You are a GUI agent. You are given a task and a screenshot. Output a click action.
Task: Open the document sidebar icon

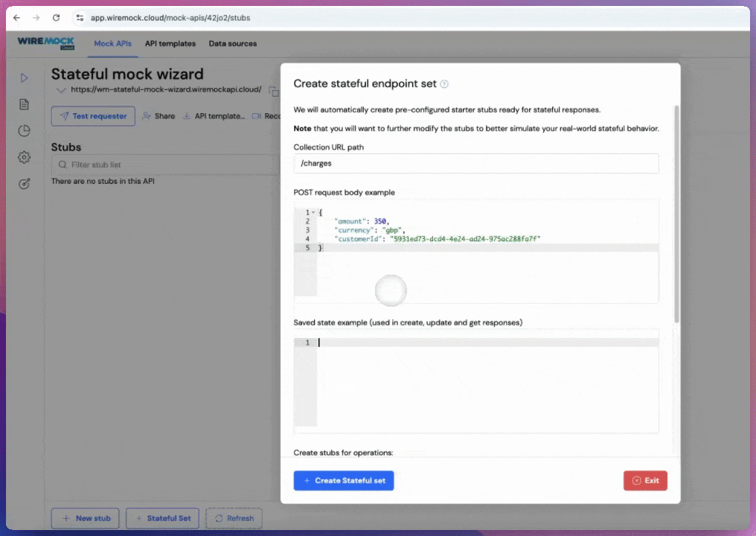point(24,104)
